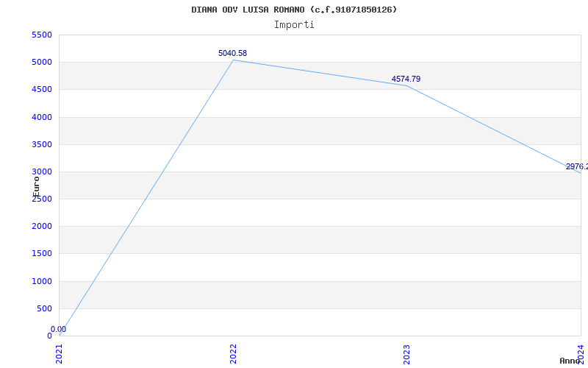The height and width of the screenshot is (368, 588).
Task: Click the y-axis value 3500
Action: click(x=42, y=144)
